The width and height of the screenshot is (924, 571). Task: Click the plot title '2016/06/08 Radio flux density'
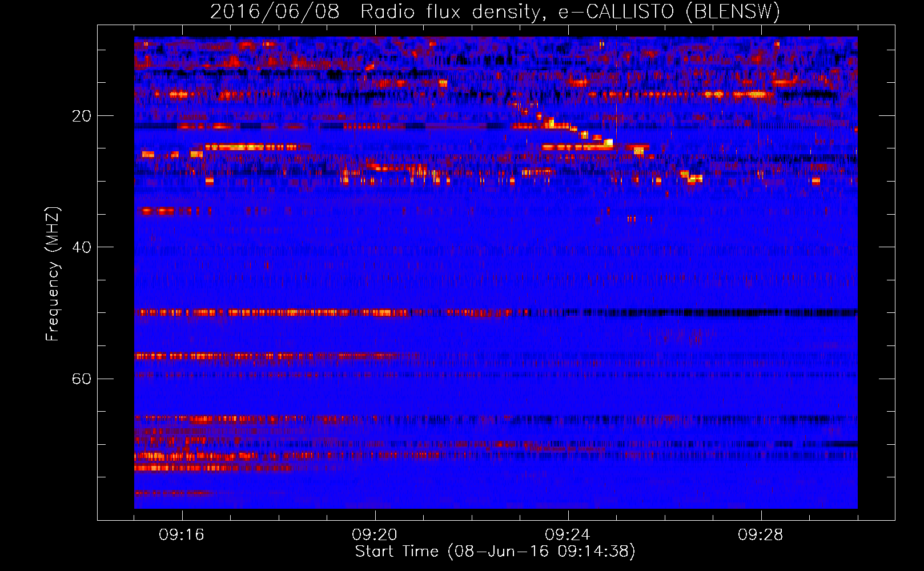coord(495,11)
